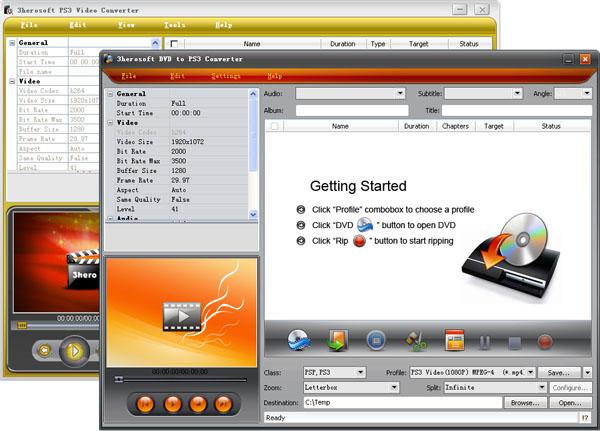This screenshot has width=600, height=431.
Task: Select the Buffer Size value 1280
Action: pos(179,170)
